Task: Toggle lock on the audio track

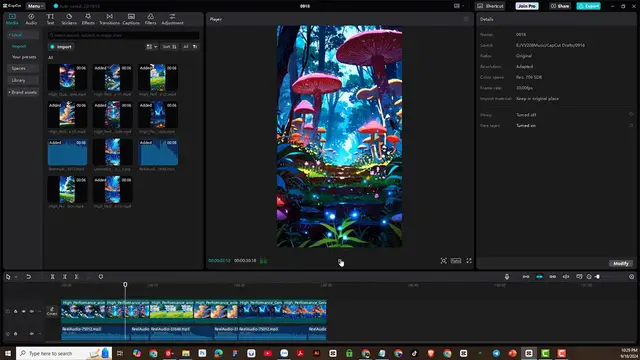Action: click(x=16, y=333)
